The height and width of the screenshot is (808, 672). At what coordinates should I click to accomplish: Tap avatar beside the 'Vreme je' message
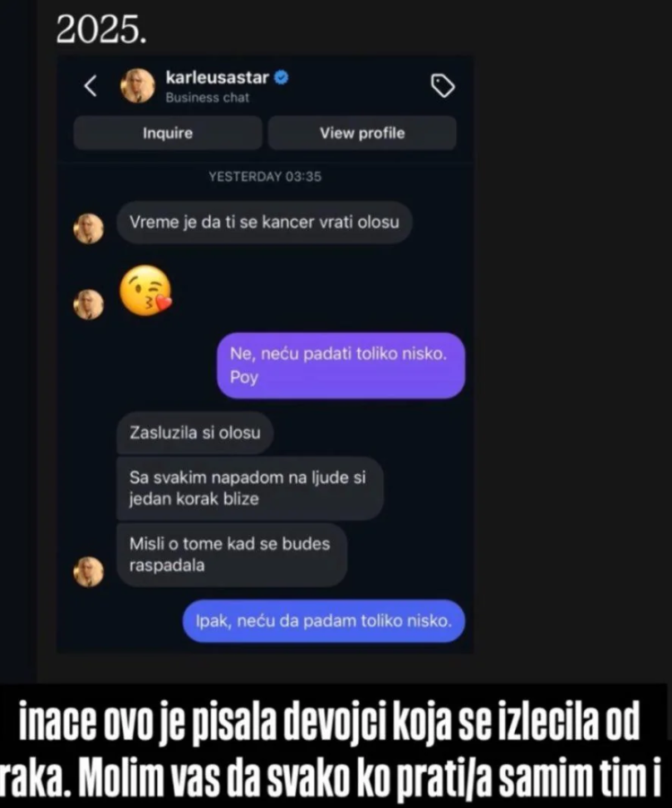click(89, 228)
